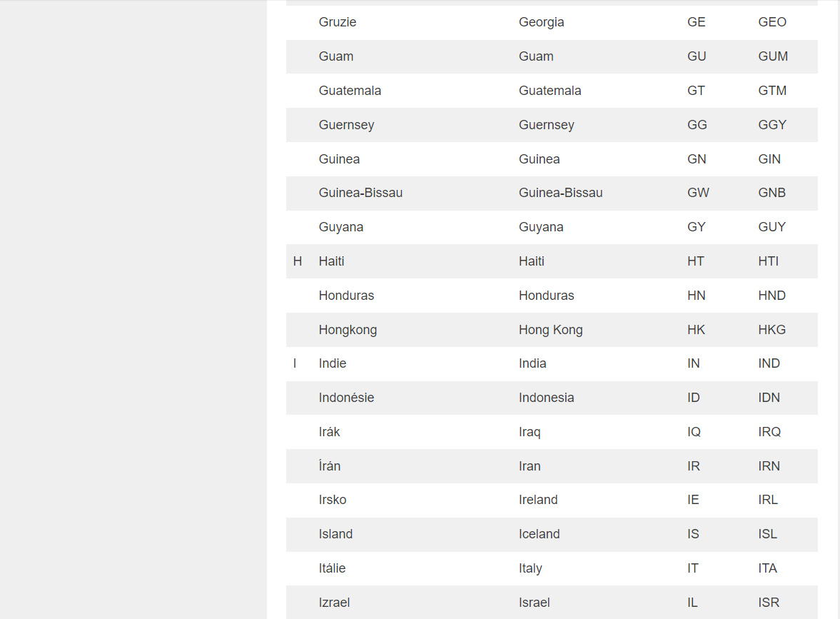Click the letter I section marker

295,363
